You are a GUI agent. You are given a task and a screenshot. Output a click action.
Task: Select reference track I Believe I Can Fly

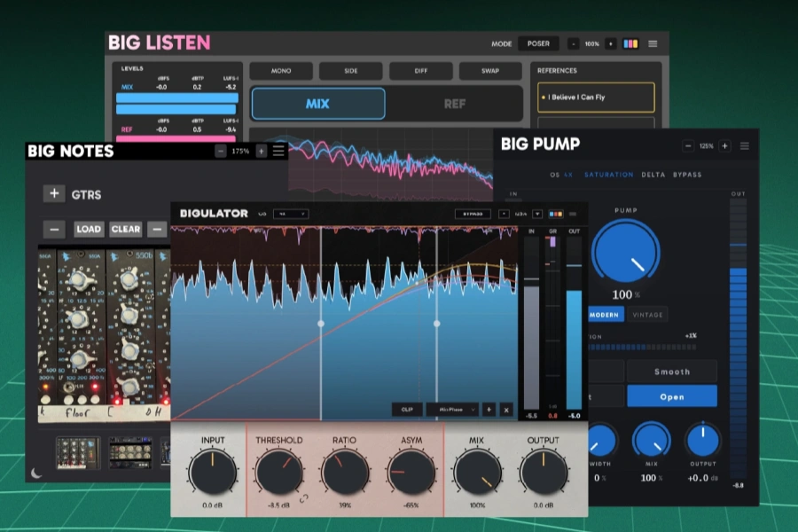tap(596, 98)
